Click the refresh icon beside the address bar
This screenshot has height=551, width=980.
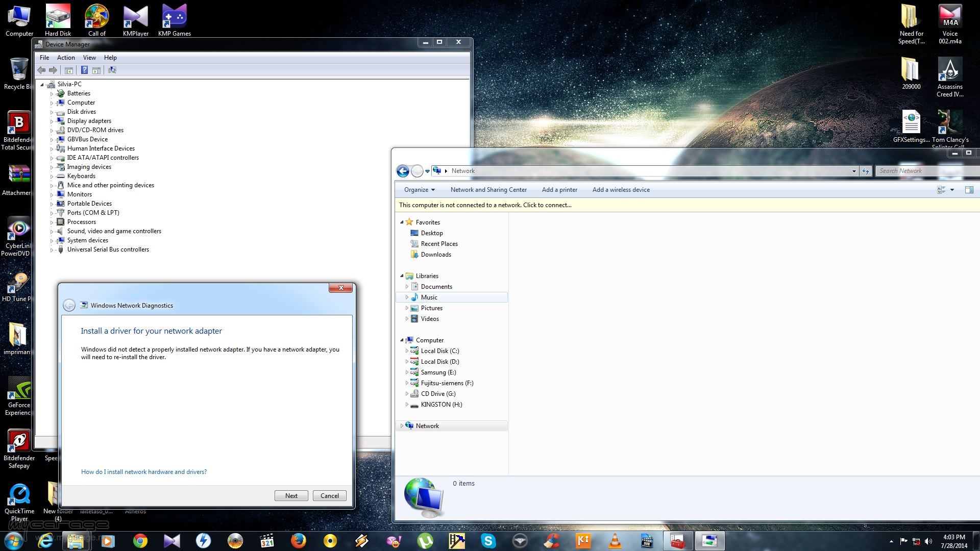[866, 171]
